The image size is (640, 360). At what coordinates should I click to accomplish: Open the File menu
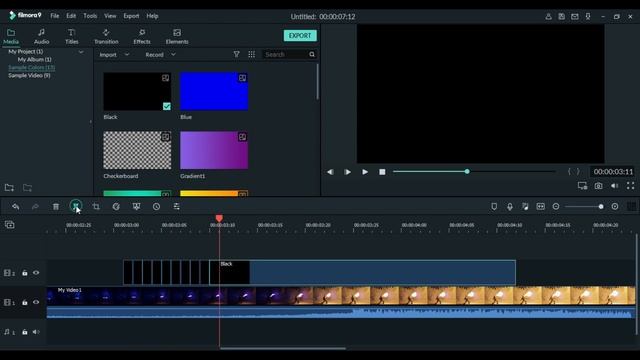coord(55,16)
